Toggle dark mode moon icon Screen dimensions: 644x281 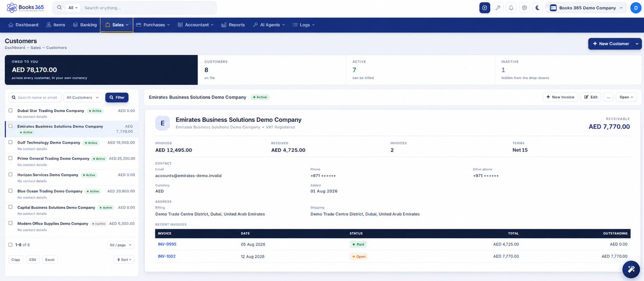(538, 8)
